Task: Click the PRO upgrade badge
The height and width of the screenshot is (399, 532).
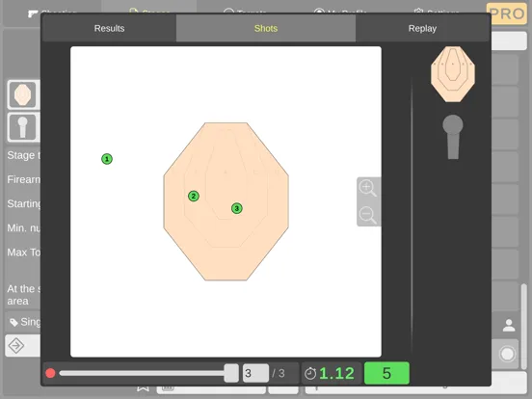Action: pos(507,13)
